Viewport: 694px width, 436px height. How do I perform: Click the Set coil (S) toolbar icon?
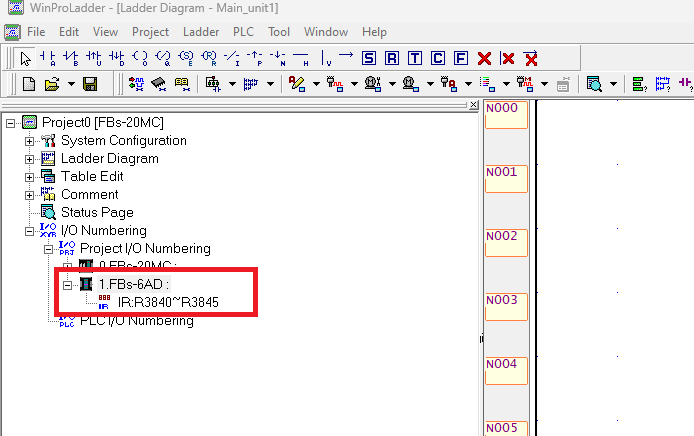click(370, 58)
